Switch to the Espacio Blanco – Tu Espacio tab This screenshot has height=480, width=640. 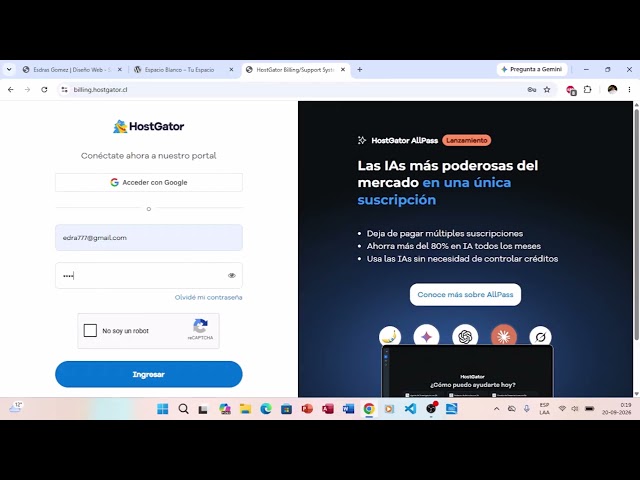pyautogui.click(x=180, y=70)
